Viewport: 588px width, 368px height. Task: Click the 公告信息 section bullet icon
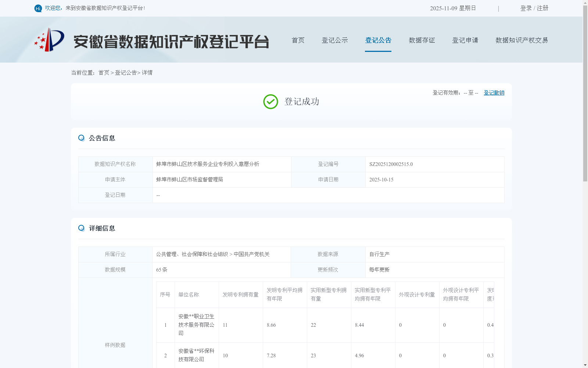point(81,138)
